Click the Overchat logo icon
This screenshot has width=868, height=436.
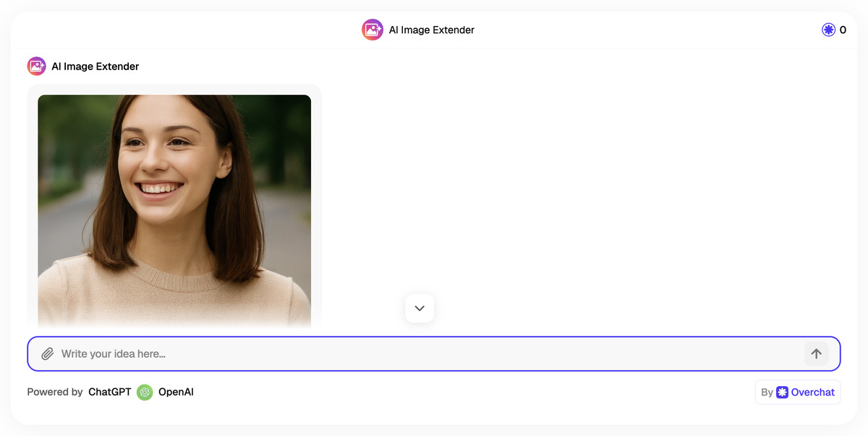coord(782,392)
